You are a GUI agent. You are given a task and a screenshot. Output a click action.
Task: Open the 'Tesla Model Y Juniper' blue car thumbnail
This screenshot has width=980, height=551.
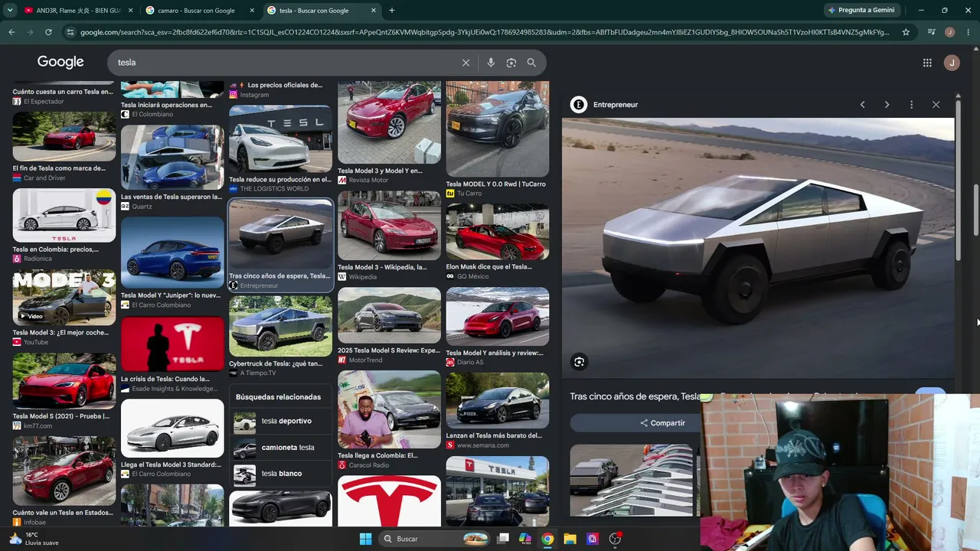(x=172, y=253)
